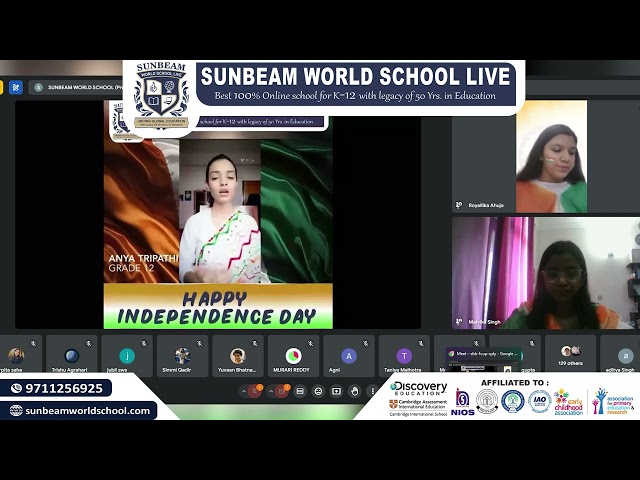Open camera video settings chevron
Screen dimensions: 640x480
[x=271, y=391]
